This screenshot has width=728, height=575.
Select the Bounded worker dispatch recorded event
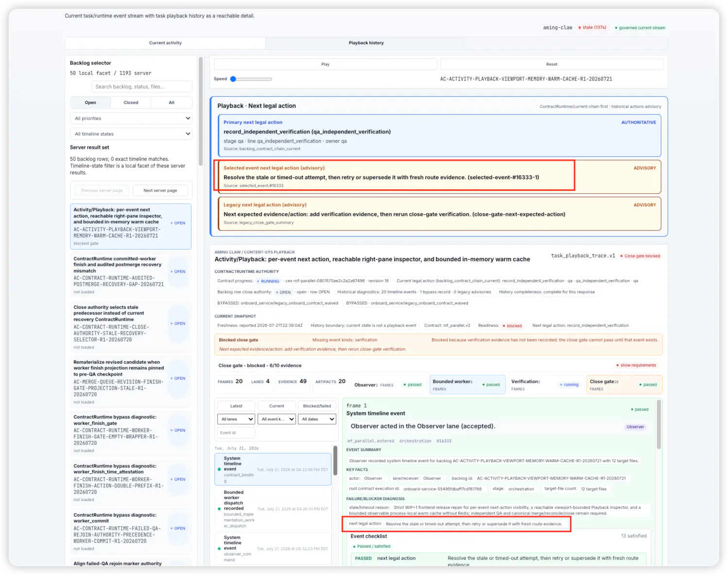(x=273, y=509)
